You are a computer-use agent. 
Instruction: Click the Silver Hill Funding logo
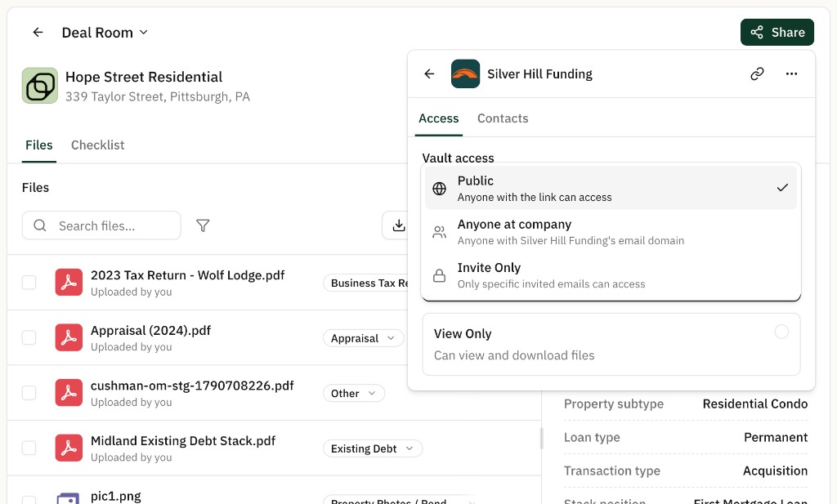point(465,74)
